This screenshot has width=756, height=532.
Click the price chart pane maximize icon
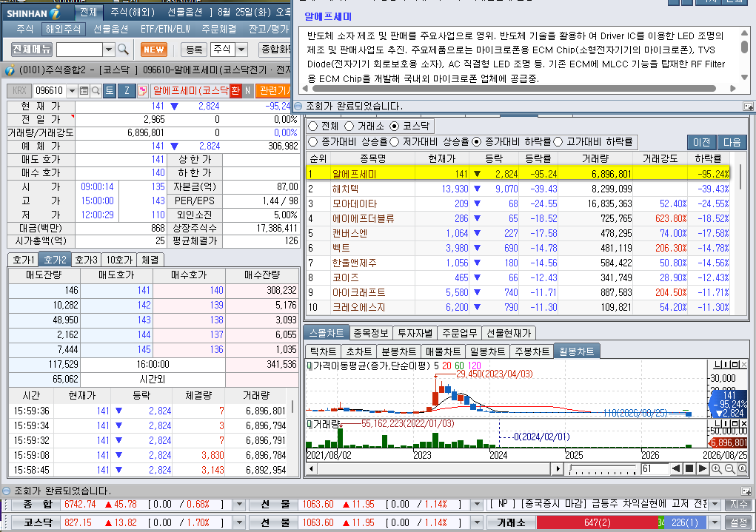pos(736,364)
